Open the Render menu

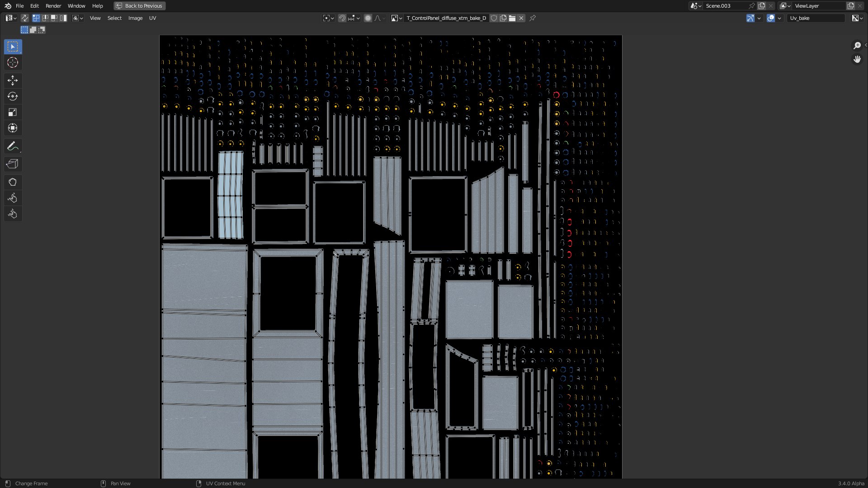coord(53,6)
